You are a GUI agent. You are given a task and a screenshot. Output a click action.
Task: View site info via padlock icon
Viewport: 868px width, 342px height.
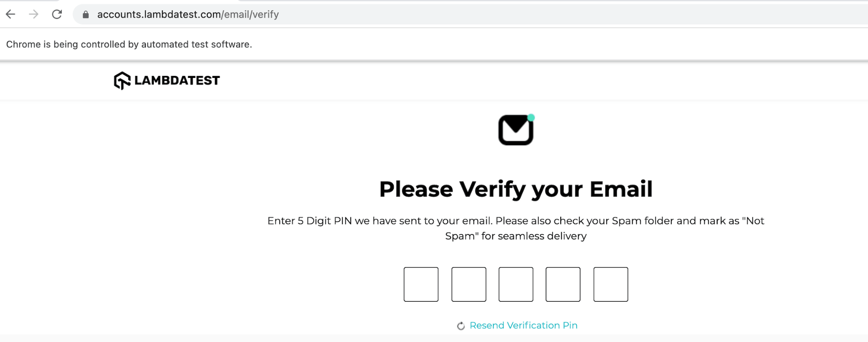click(86, 15)
